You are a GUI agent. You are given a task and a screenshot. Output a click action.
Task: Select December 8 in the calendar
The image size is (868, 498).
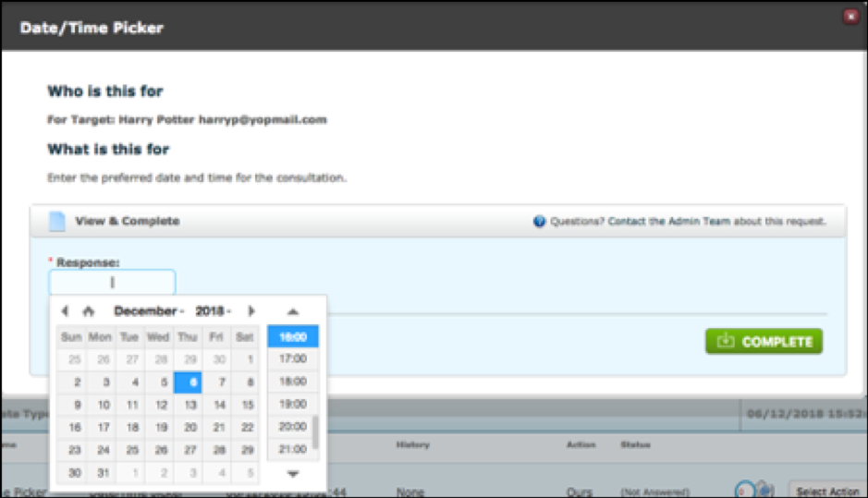click(x=245, y=383)
